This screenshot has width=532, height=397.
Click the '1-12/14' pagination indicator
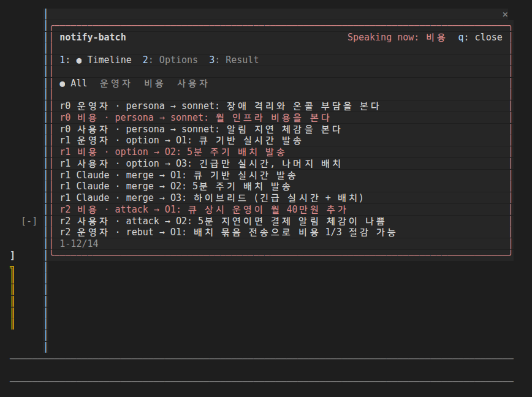point(79,244)
